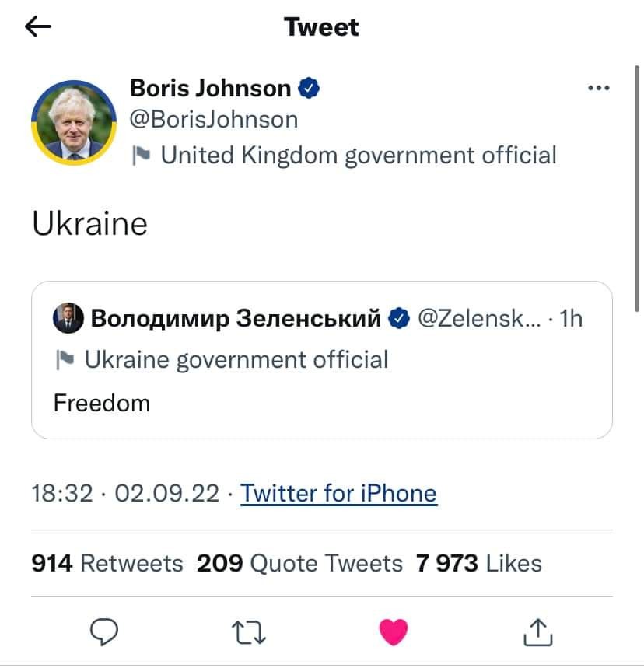Open the quoted Freedom tweet
The height and width of the screenshot is (668, 644).
(322, 403)
